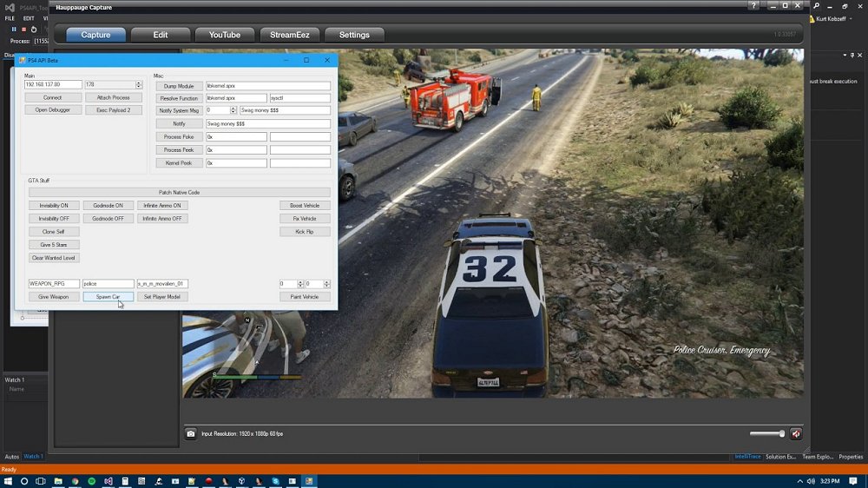
Task: Open the Visual Studio EDIT menu
Action: tap(29, 18)
